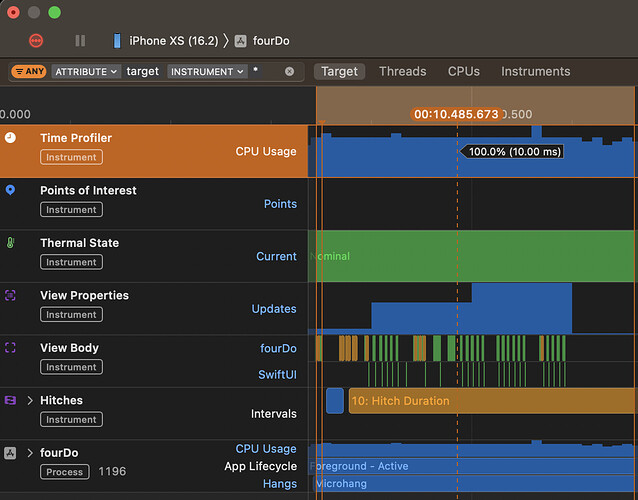Click Instrument badge under View Properties

tap(71, 314)
